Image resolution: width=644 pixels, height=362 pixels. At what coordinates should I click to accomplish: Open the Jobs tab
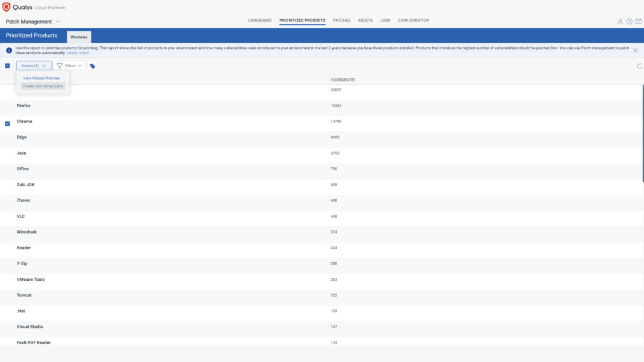385,20
